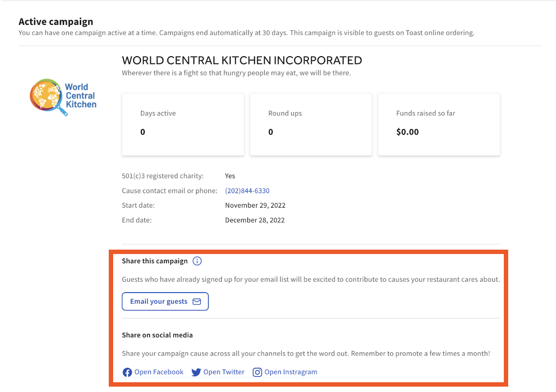The image size is (556, 392).
Task: Select the Round ups stat card
Action: (x=311, y=124)
